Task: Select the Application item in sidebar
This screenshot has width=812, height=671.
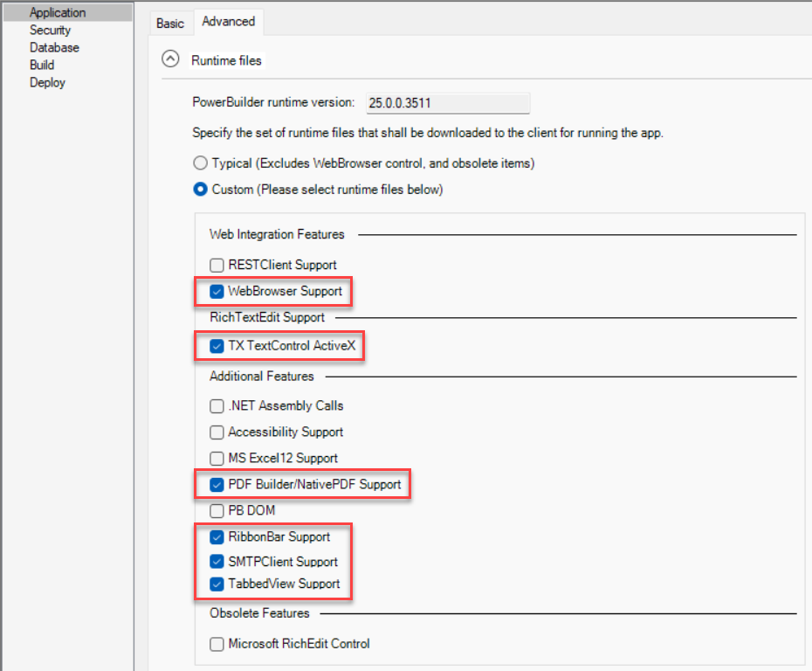Action: tap(58, 13)
